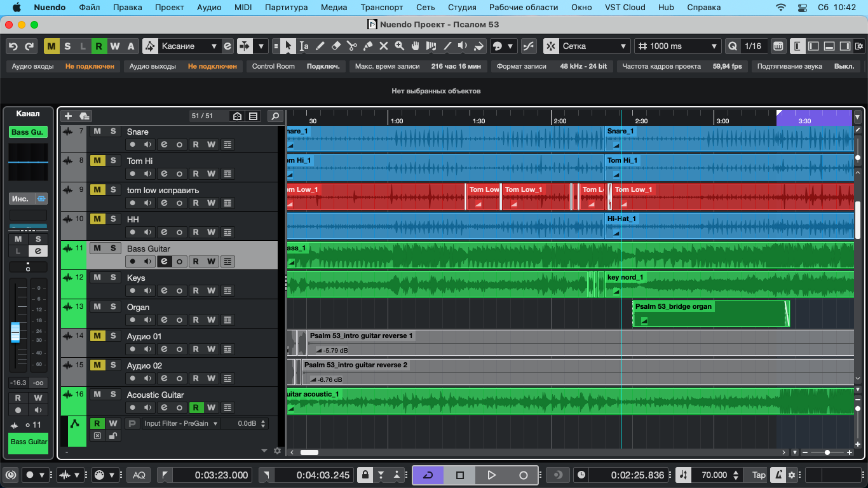Viewport: 868px width, 488px height.
Task: Open the Студия menu
Action: tap(462, 8)
